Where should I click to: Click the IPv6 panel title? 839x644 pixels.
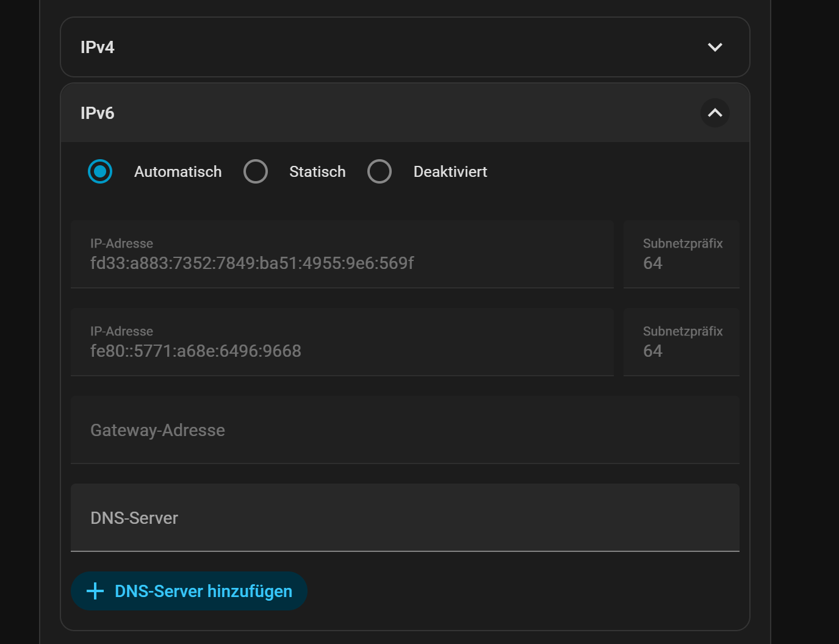[98, 113]
